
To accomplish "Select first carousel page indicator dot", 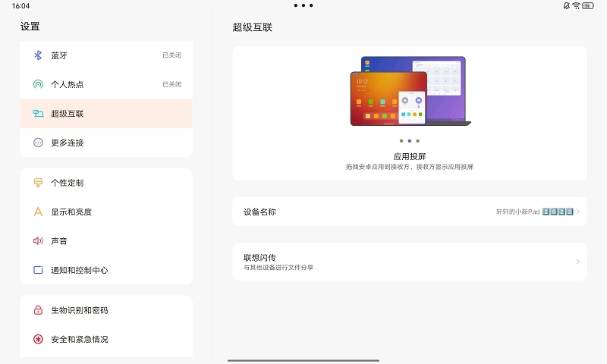I will (401, 141).
